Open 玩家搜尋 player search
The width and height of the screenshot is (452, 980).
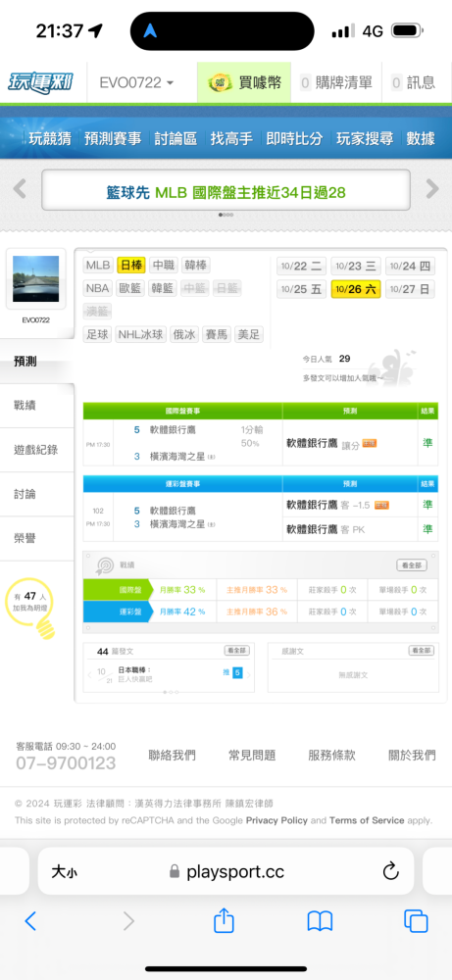365,138
